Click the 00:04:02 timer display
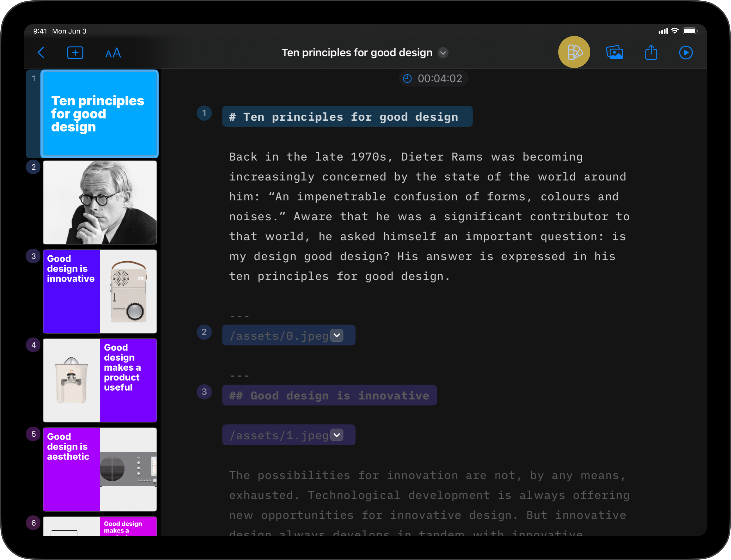This screenshot has height=560, width=731. [x=432, y=78]
